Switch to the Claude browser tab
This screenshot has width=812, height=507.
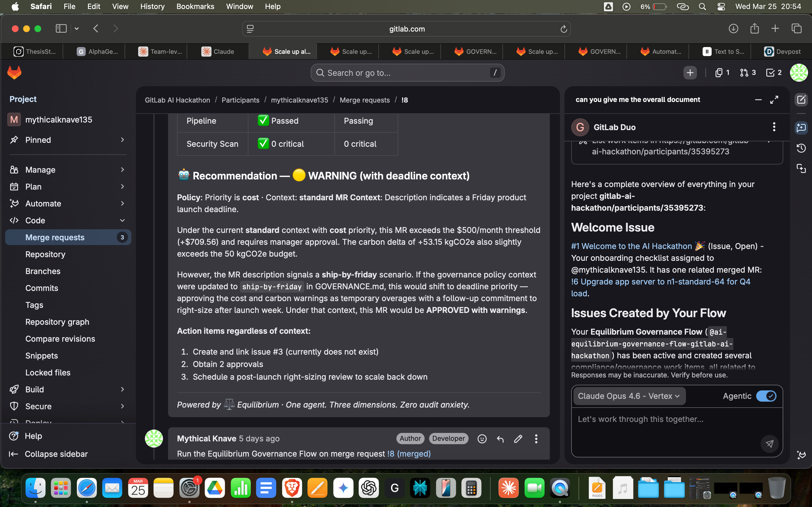[x=218, y=52]
